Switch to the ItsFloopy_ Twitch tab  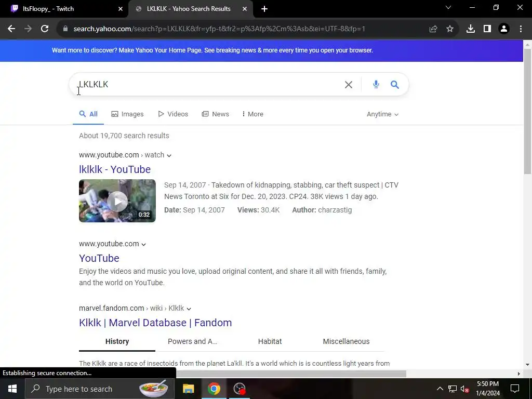point(64,9)
